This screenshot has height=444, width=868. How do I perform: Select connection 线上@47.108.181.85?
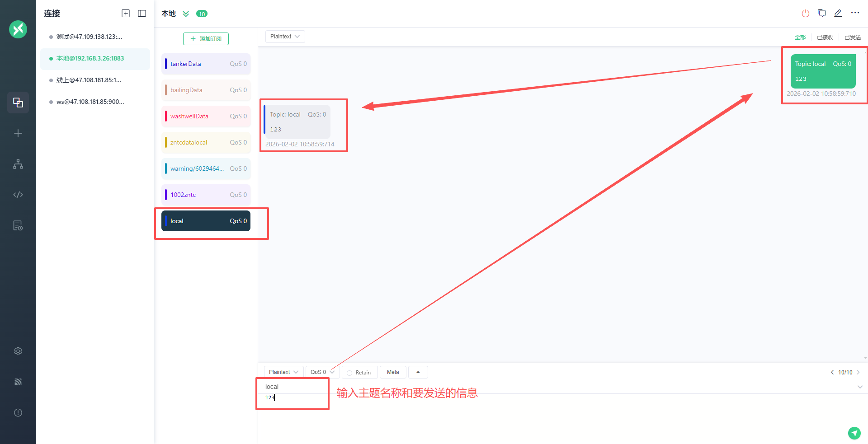point(95,80)
